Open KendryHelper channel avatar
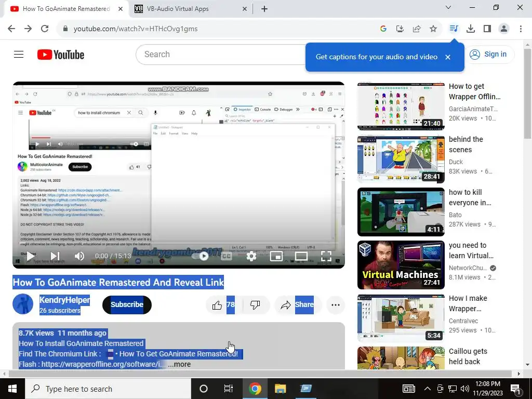Image resolution: width=532 pixels, height=399 pixels. pyautogui.click(x=23, y=304)
